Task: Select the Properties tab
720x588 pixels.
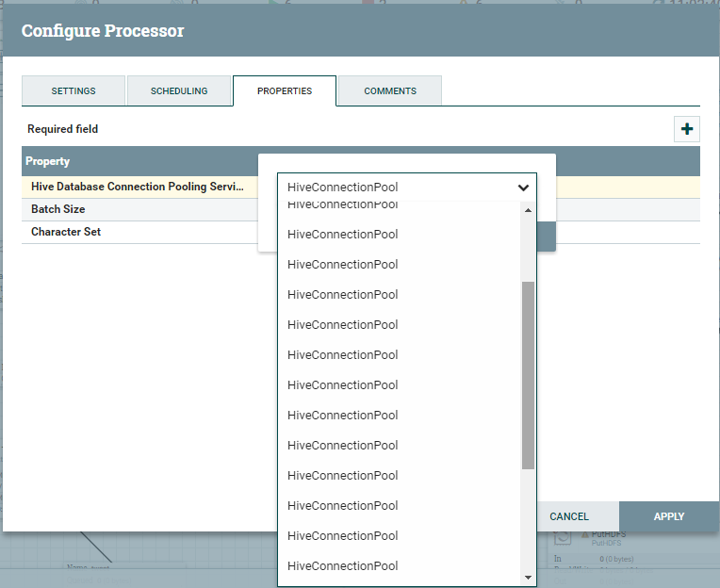Action: click(285, 90)
